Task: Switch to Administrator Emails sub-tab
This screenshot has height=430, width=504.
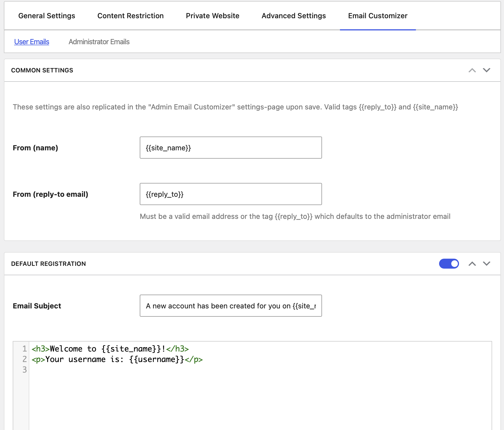Action: 99,42
